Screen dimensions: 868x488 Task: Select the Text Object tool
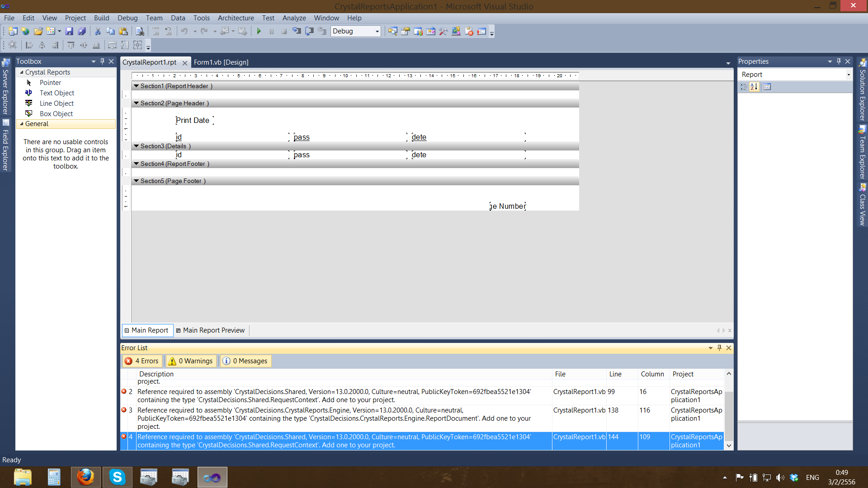57,93
